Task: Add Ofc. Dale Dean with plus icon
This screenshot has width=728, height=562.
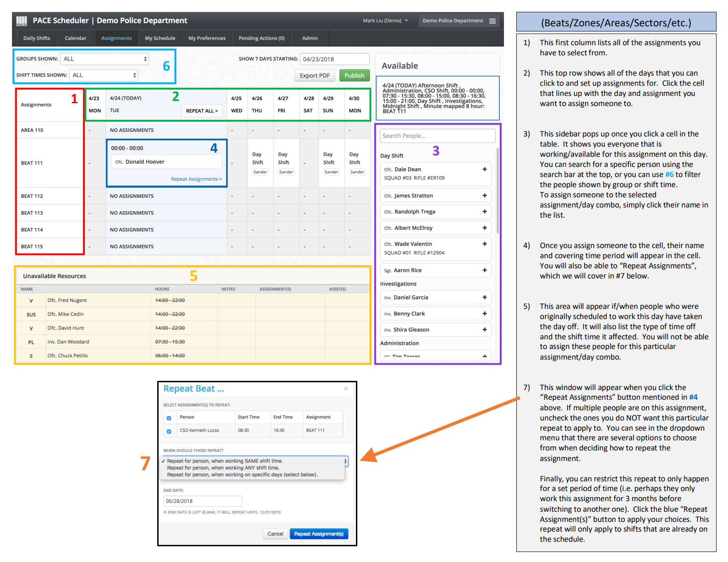Action: (485, 169)
